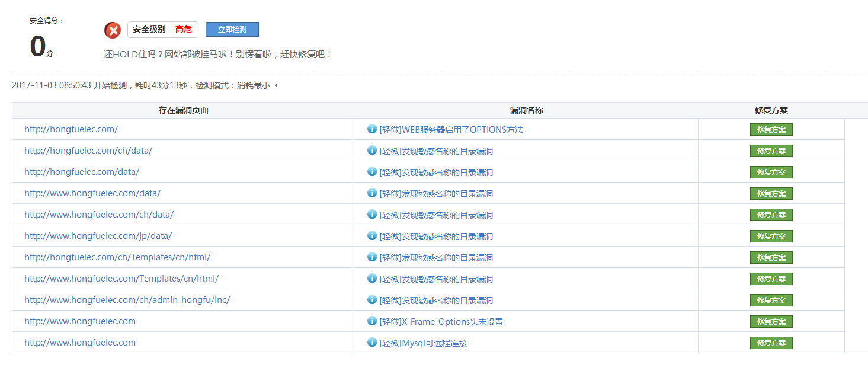
Task: Open the http://www.hongfuelec.com/data/ link
Action: (92, 193)
